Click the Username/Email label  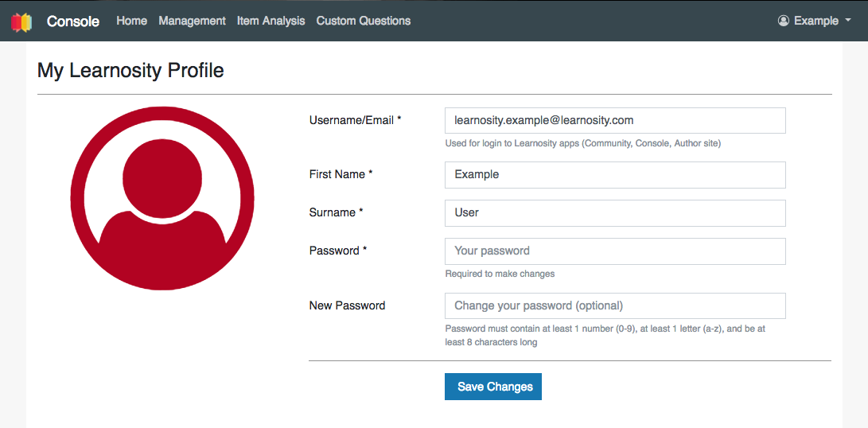pos(355,120)
